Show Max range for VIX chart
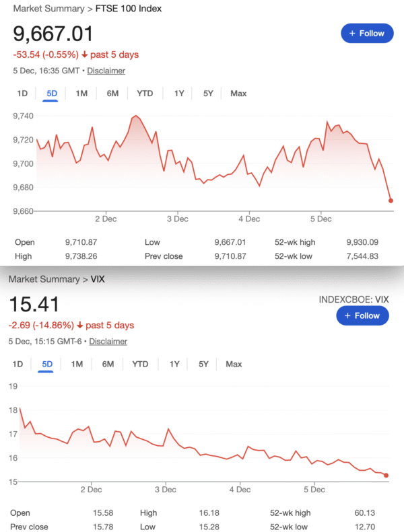 tap(234, 364)
